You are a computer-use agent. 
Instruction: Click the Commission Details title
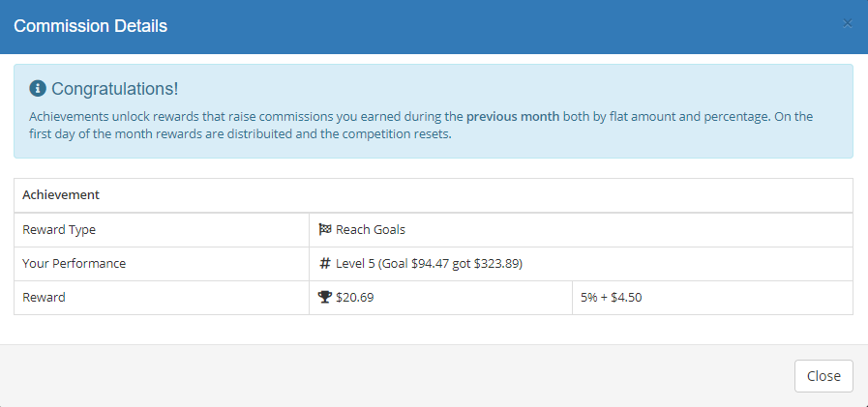pyautogui.click(x=90, y=25)
